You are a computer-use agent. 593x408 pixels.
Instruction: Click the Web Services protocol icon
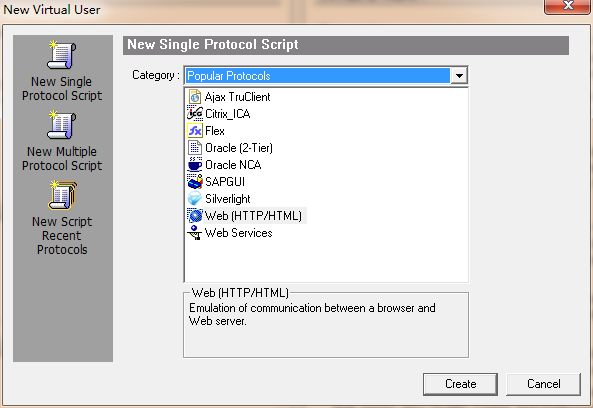[195, 233]
